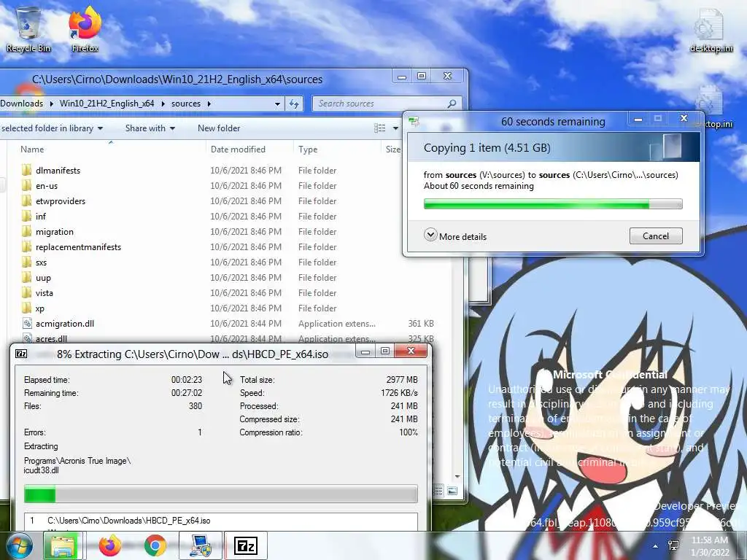Select the etwproviders folder
The image size is (747, 560).
point(60,201)
